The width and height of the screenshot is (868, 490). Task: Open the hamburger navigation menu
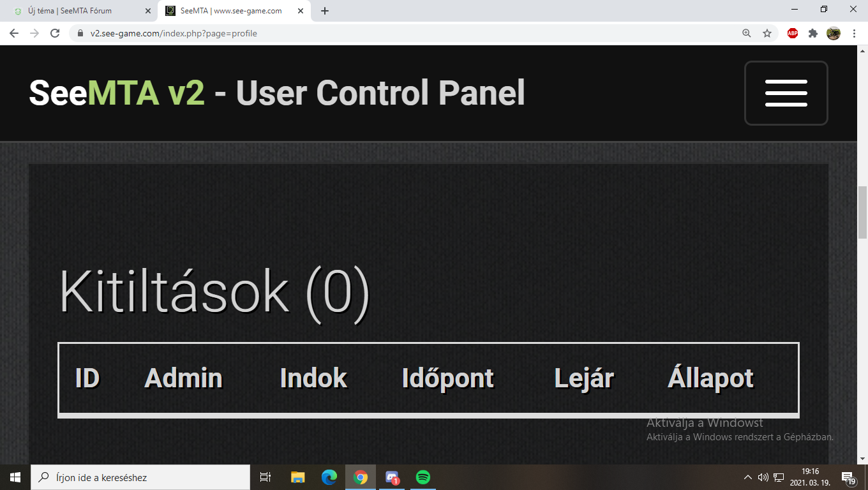click(x=786, y=93)
